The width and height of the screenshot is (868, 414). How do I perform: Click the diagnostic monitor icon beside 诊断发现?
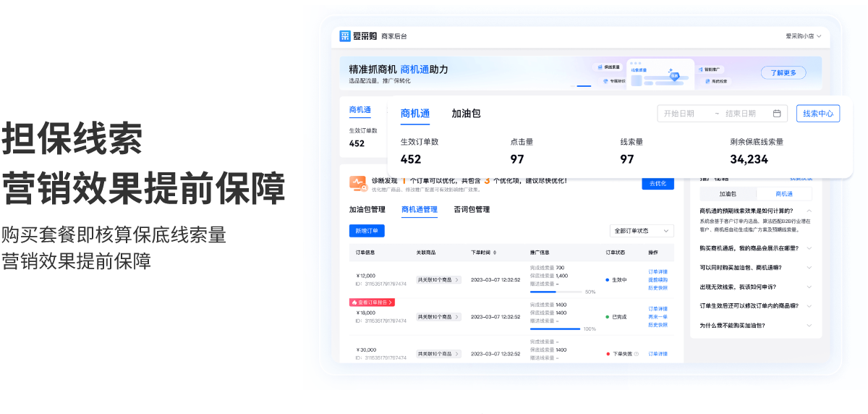358,183
